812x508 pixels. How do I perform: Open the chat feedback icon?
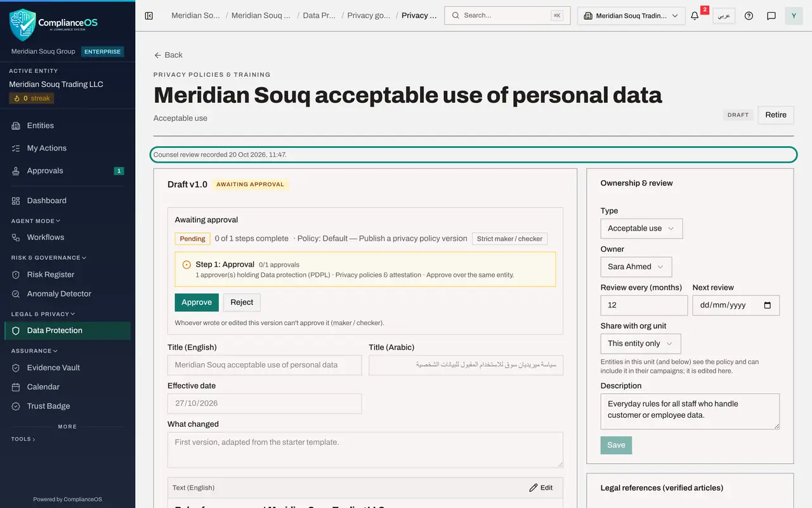(771, 16)
